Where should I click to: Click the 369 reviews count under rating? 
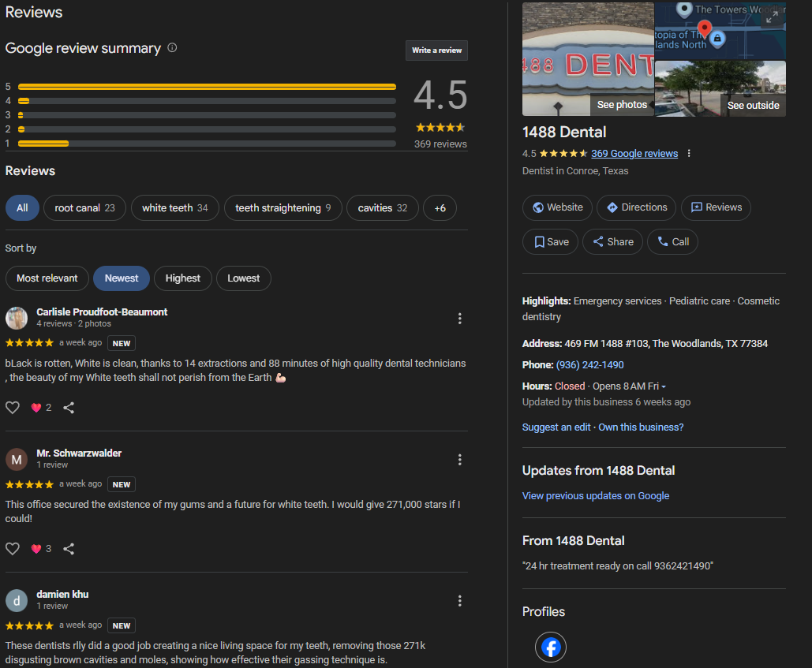tap(440, 144)
